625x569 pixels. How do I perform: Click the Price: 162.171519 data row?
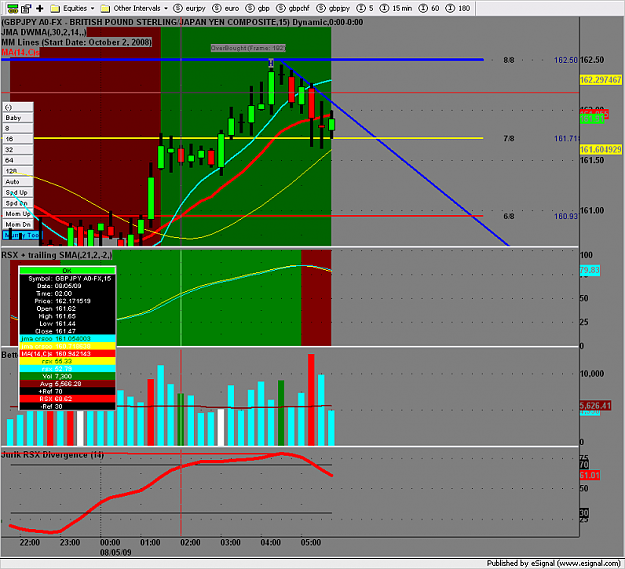tap(67, 301)
